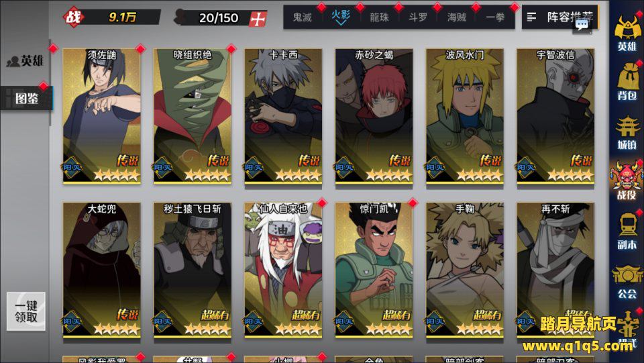The image size is (644, 363).
Task: Open the 阵容推荐 lineup list menu
Action: pyautogui.click(x=560, y=17)
